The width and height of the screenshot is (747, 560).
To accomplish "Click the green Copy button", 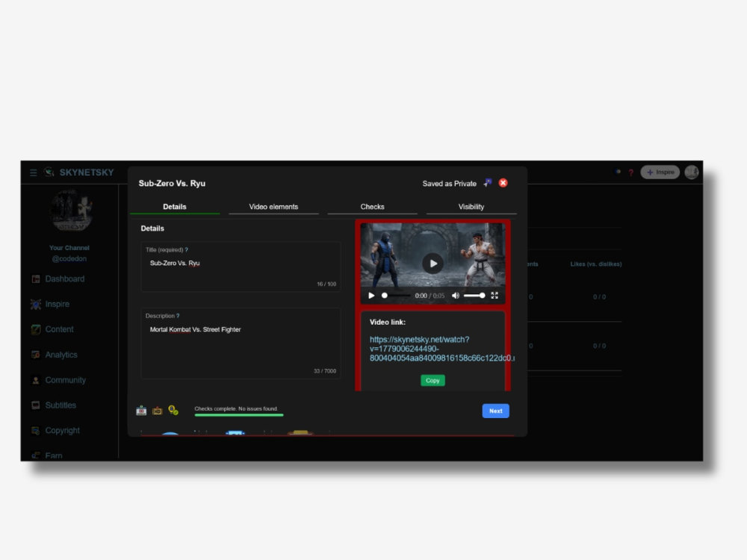I will pos(433,381).
